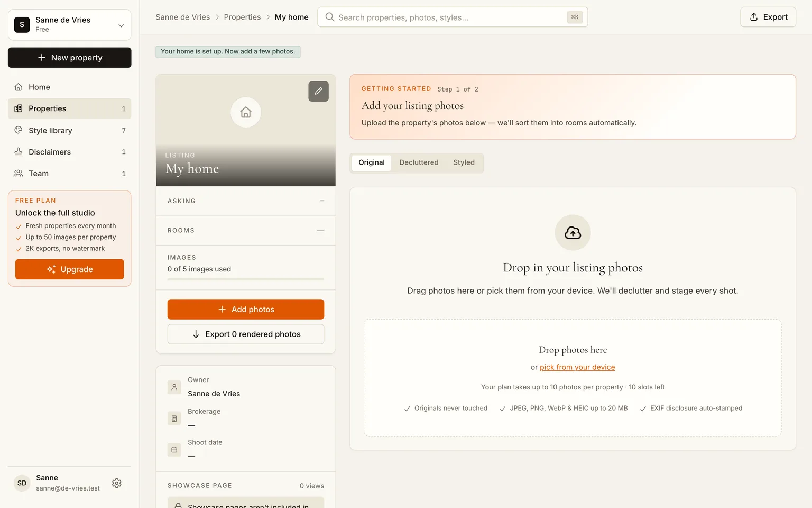Open Properties in the sidebar
Viewport: 812px width, 508px height.
pyautogui.click(x=70, y=108)
